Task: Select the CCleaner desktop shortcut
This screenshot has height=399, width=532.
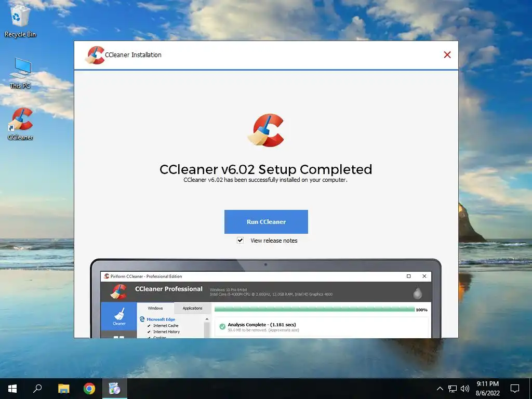Action: (20, 124)
